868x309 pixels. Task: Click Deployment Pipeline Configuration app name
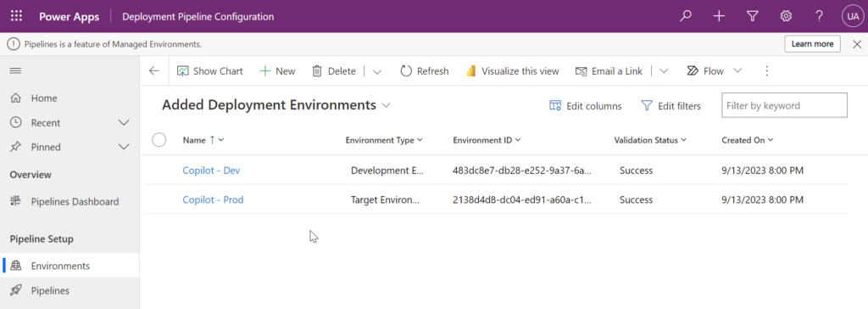click(x=198, y=17)
